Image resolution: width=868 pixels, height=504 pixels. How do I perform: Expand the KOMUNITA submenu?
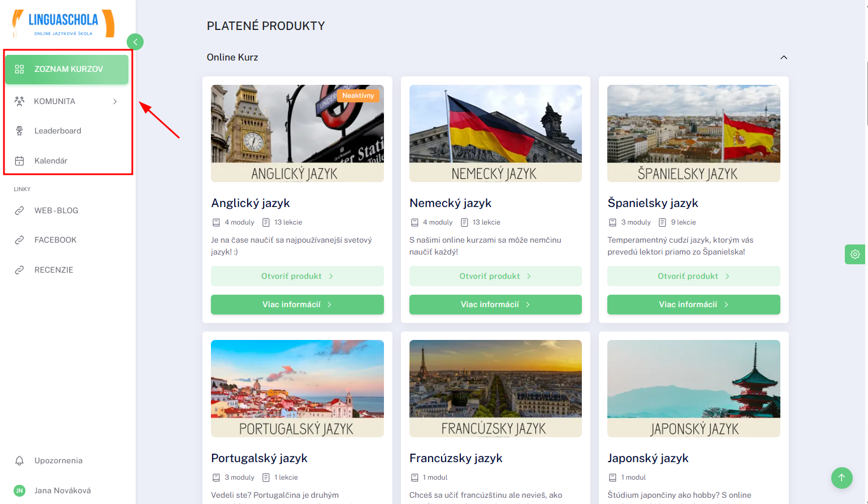(x=67, y=101)
